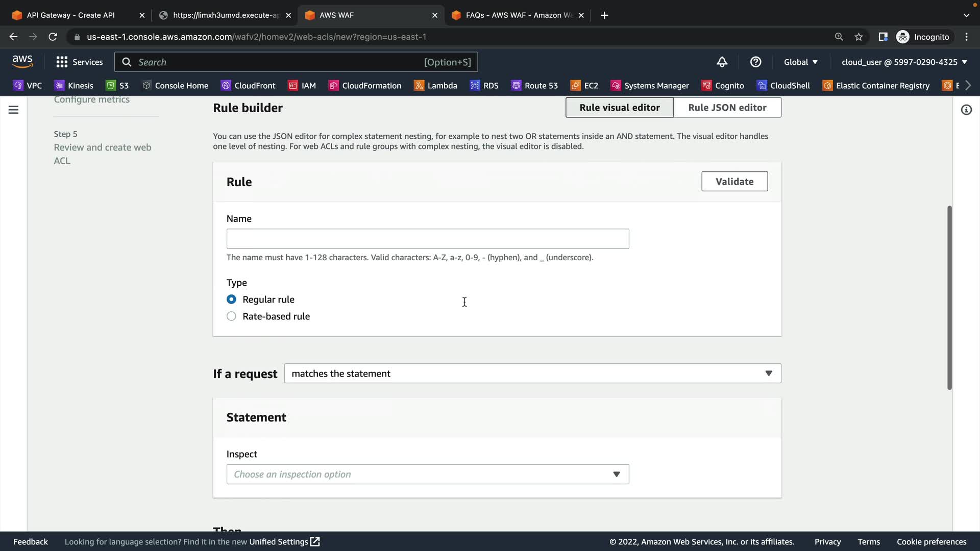Click the AWS logo home icon

(22, 62)
